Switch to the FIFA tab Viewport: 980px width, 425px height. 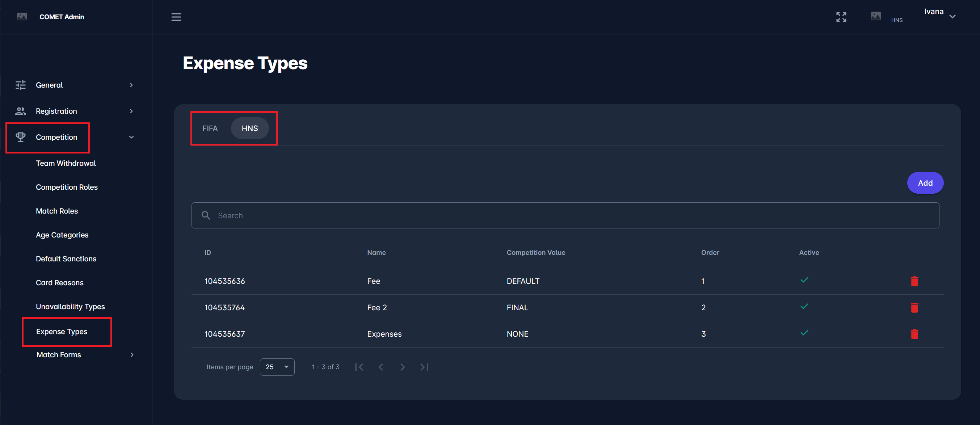click(x=210, y=128)
